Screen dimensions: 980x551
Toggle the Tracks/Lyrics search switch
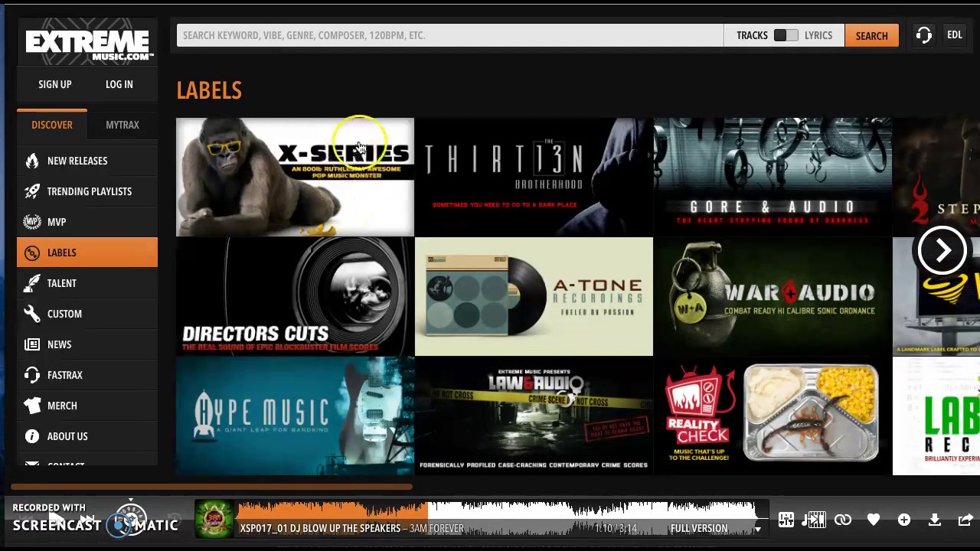[786, 35]
